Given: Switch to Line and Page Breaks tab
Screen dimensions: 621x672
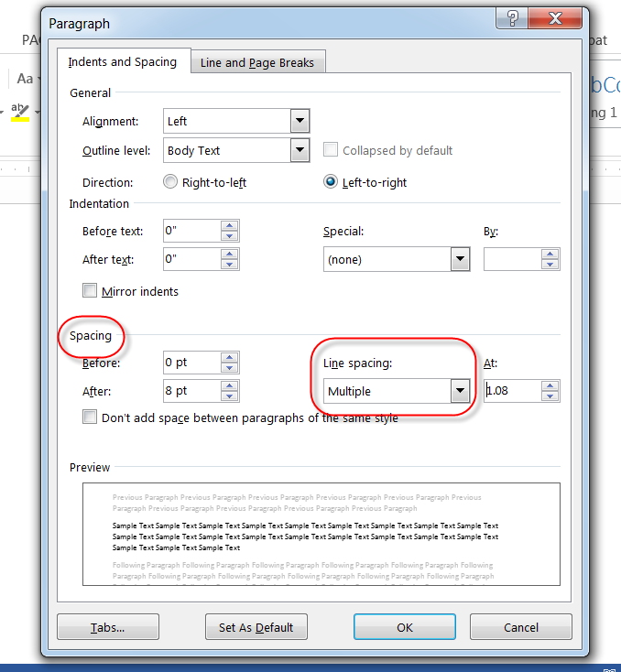Looking at the screenshot, I should tap(257, 62).
